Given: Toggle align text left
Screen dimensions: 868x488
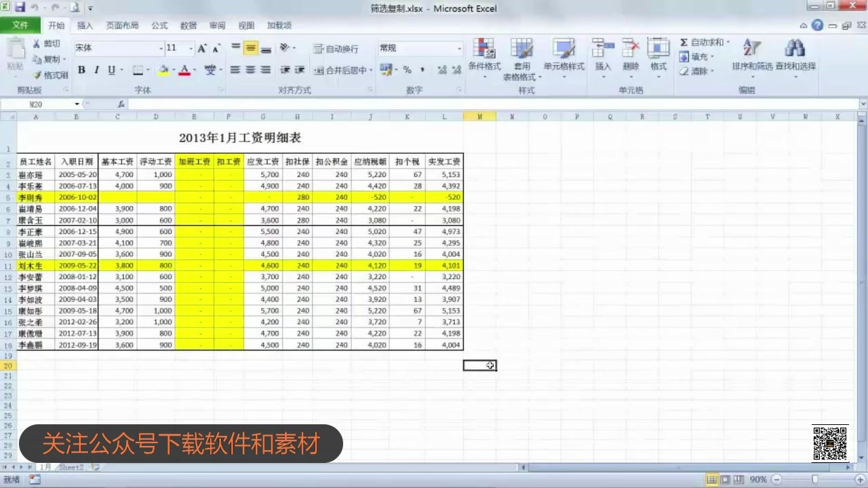Looking at the screenshot, I should pos(236,70).
